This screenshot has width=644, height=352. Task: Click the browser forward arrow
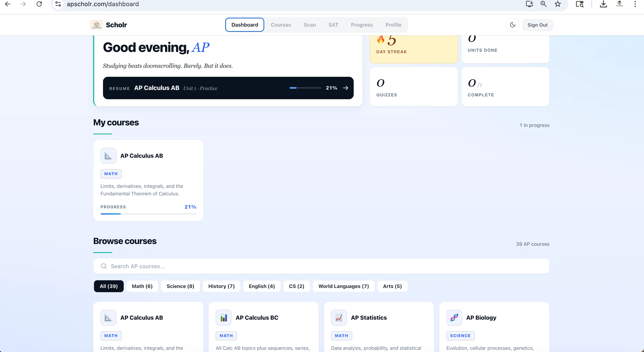23,4
